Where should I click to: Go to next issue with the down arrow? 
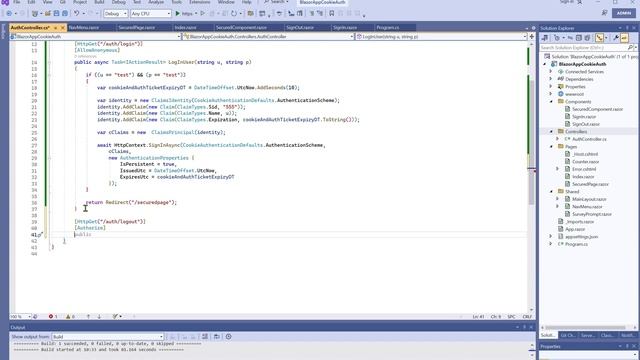(x=99, y=316)
